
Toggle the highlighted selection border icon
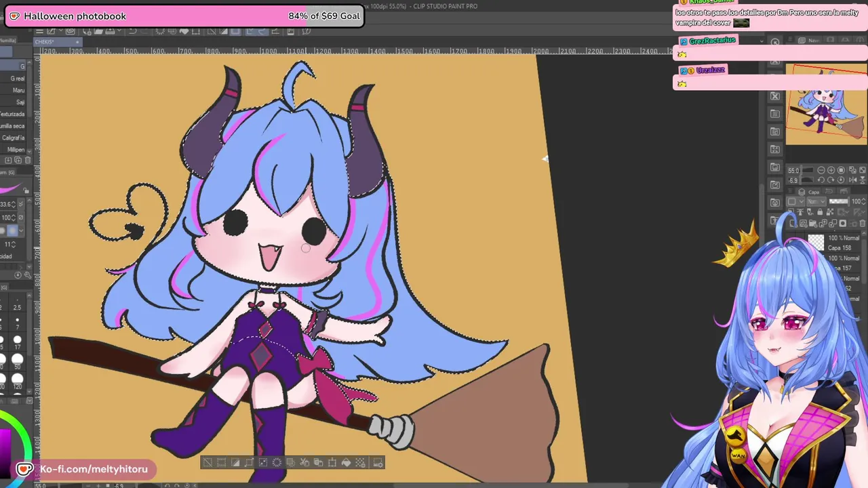pos(235,31)
